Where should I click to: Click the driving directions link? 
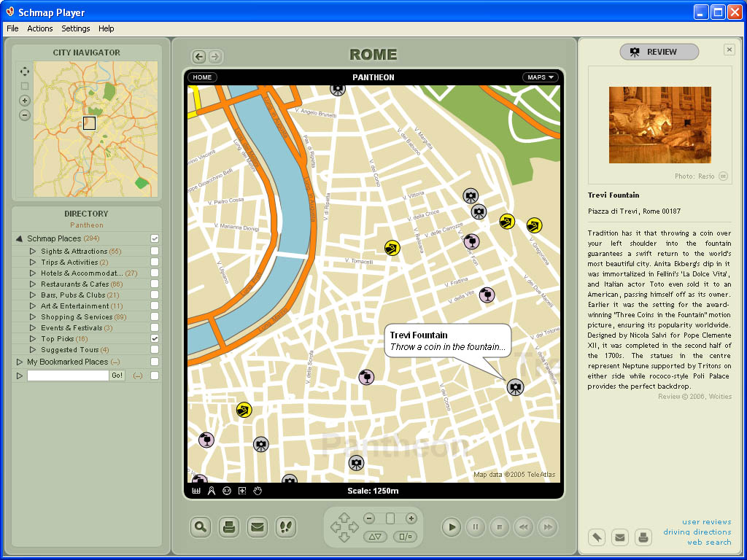(697, 532)
